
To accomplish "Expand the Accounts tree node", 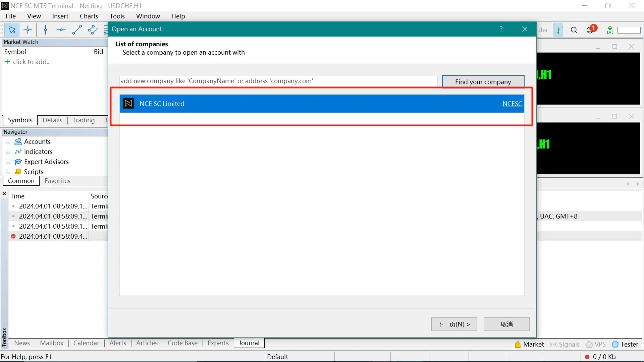I will click(x=8, y=142).
